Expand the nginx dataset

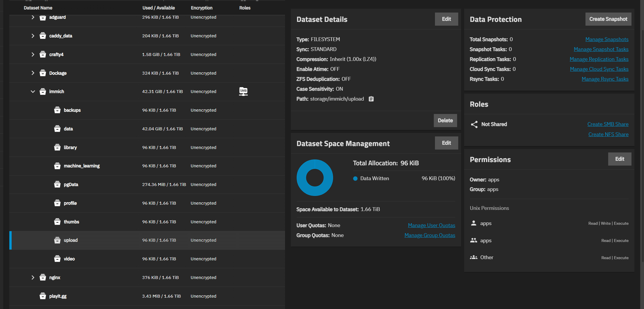(x=33, y=278)
